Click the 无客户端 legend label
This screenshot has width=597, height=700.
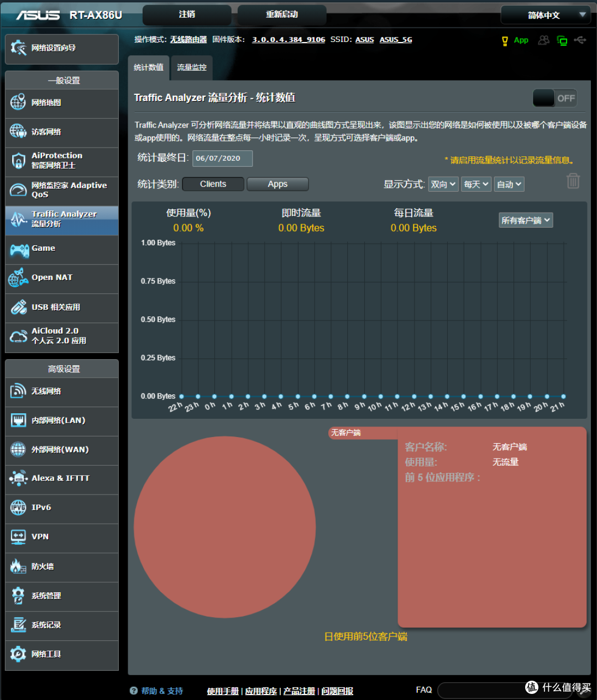(346, 433)
